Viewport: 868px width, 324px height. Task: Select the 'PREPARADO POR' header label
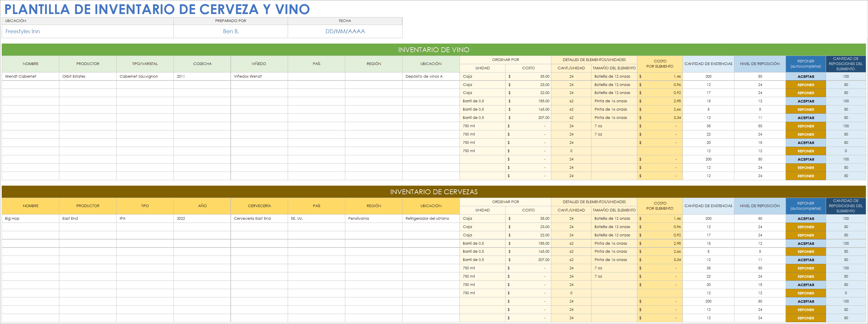231,21
